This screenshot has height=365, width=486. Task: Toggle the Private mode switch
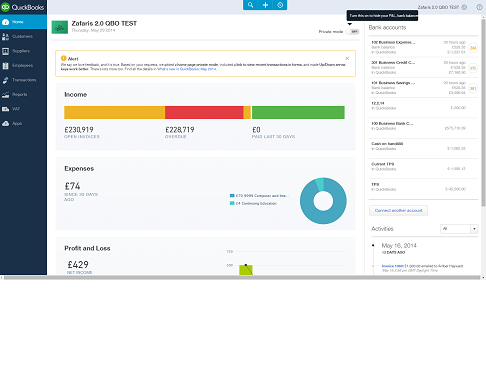pos(352,32)
